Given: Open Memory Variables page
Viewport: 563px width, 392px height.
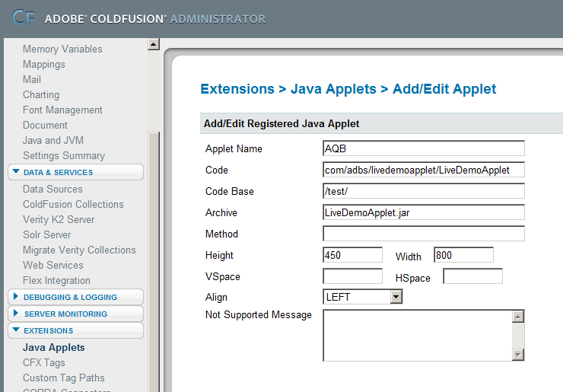Looking at the screenshot, I should click(x=62, y=49).
